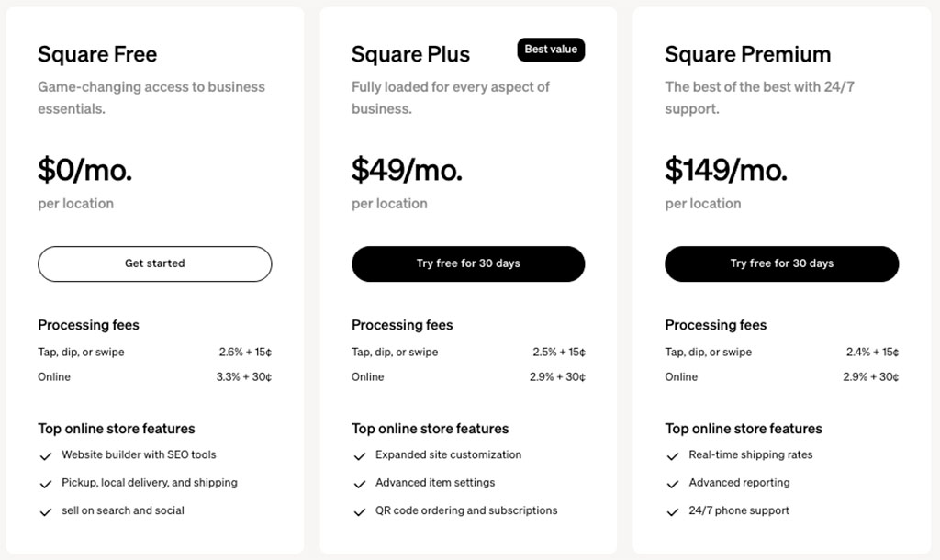
Task: Click checkmark next to 24/7 phone support
Action: [673, 512]
